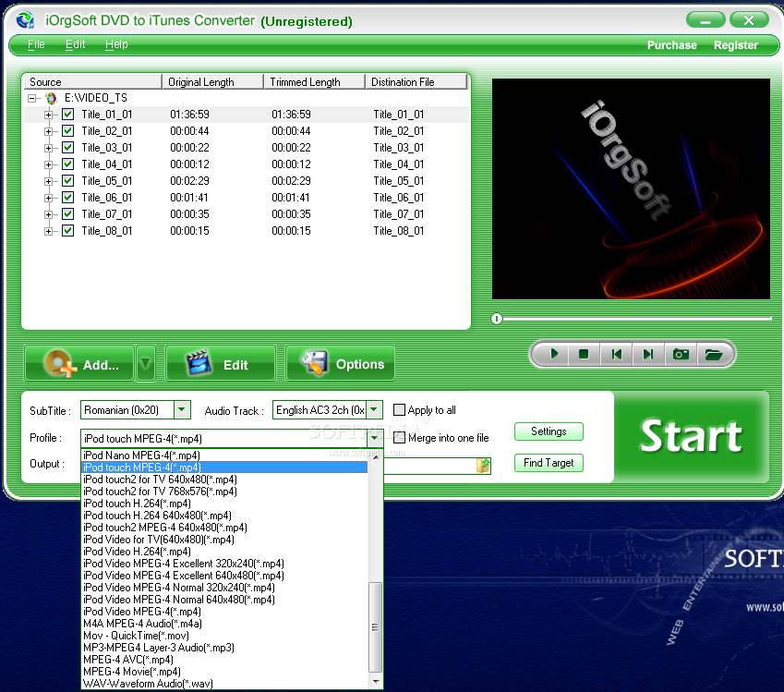Click the 01:36:59 Original Length cell
The height and width of the screenshot is (692, 784).
point(189,115)
